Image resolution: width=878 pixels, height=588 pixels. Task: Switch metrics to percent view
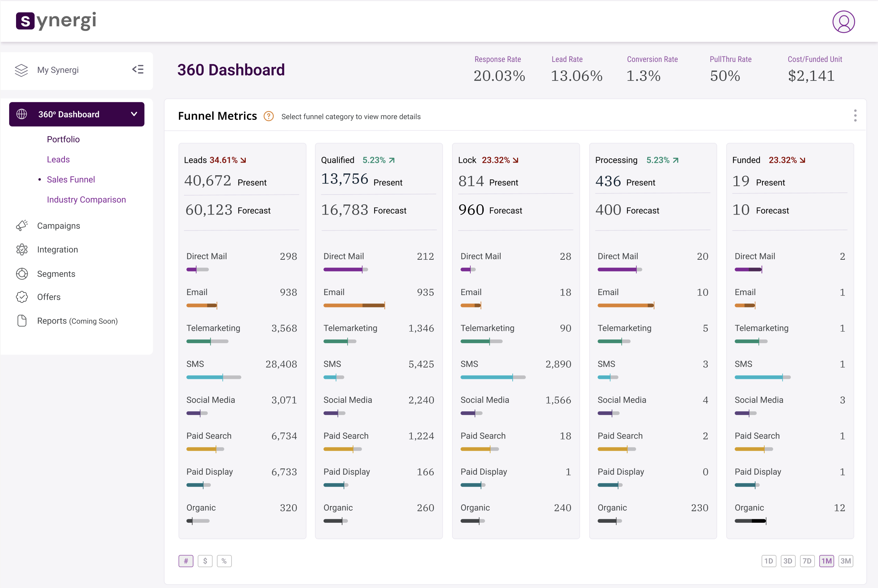click(224, 561)
